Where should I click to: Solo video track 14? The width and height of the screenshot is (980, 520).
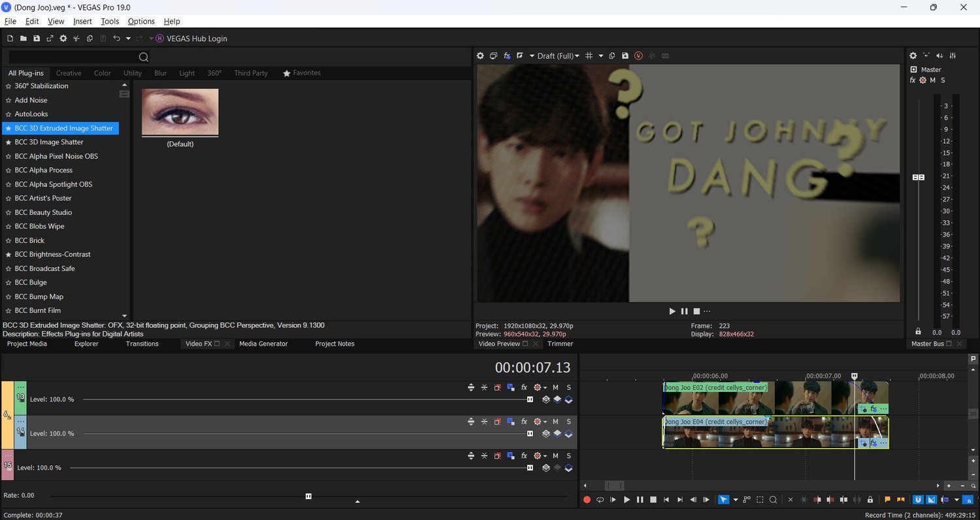click(568, 421)
